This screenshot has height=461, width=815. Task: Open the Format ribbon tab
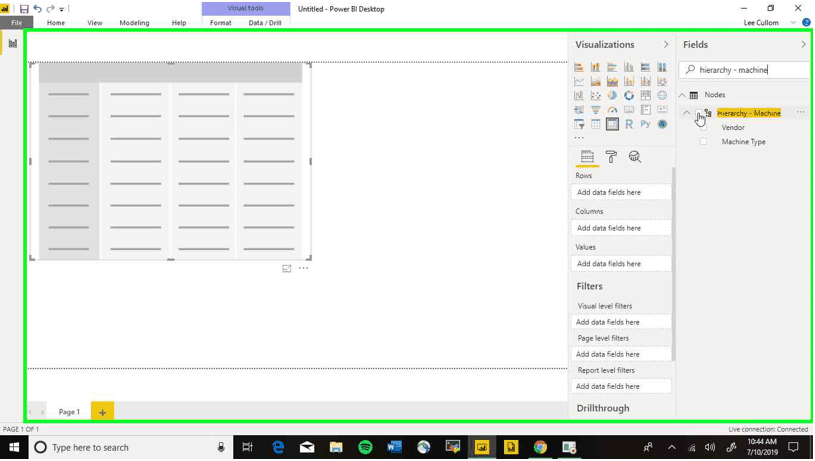(x=220, y=22)
